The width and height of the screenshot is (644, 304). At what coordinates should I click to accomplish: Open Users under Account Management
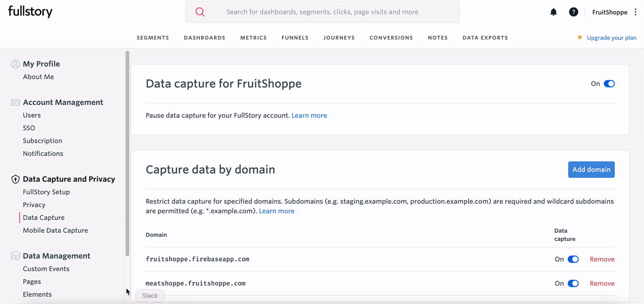point(32,115)
